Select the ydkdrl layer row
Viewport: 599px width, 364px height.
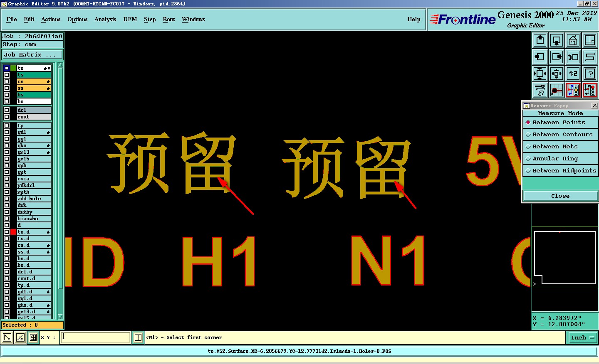(34, 185)
